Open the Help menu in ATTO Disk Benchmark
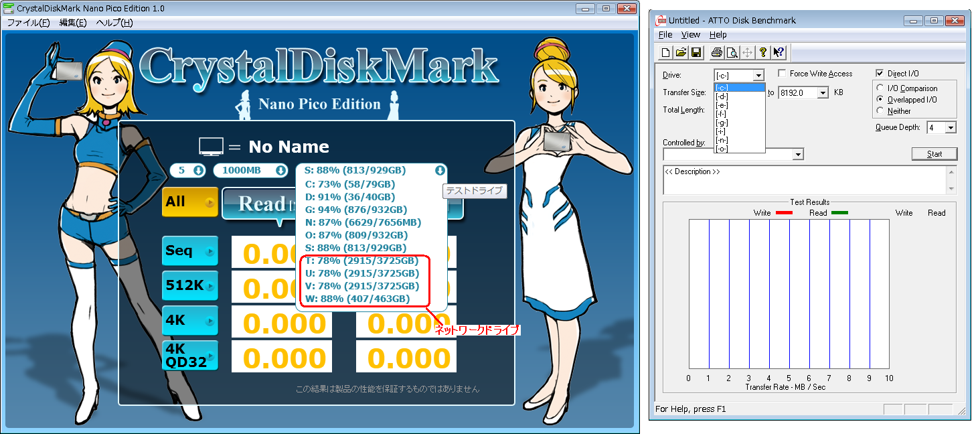Viewport: 980px width, 434px height. (x=718, y=35)
